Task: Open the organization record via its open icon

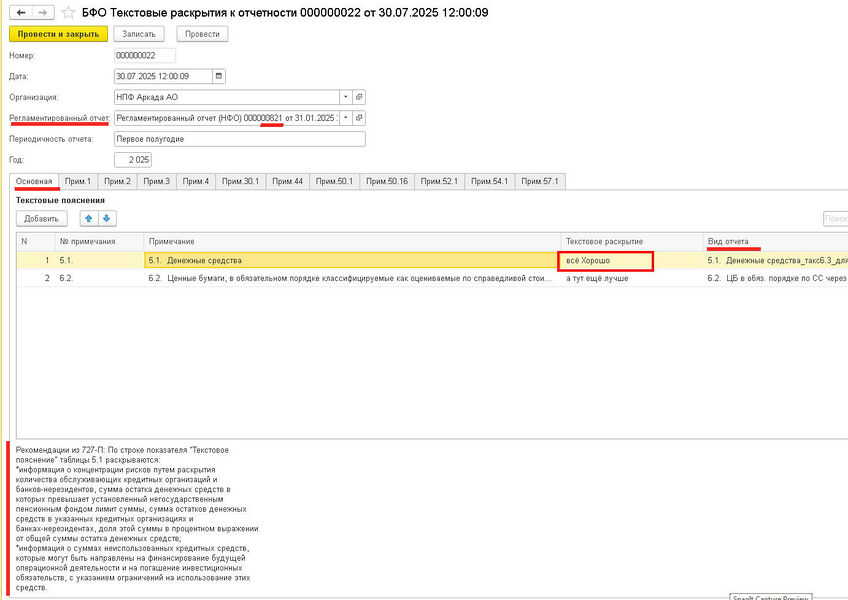Action: (x=360, y=97)
